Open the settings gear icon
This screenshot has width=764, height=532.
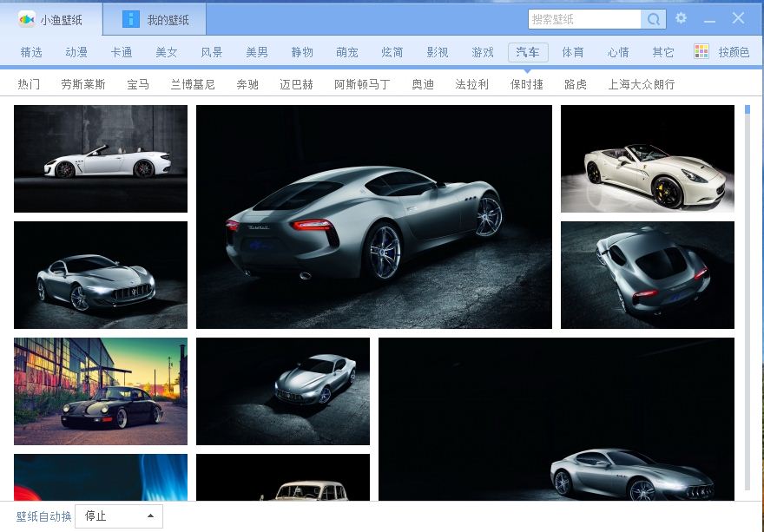pos(682,18)
